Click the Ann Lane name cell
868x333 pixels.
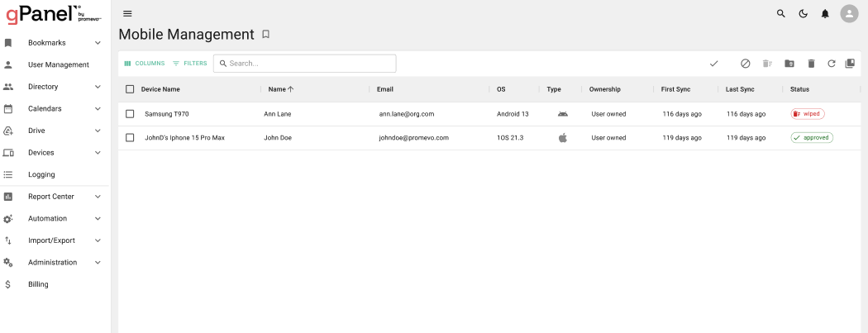[x=277, y=114]
